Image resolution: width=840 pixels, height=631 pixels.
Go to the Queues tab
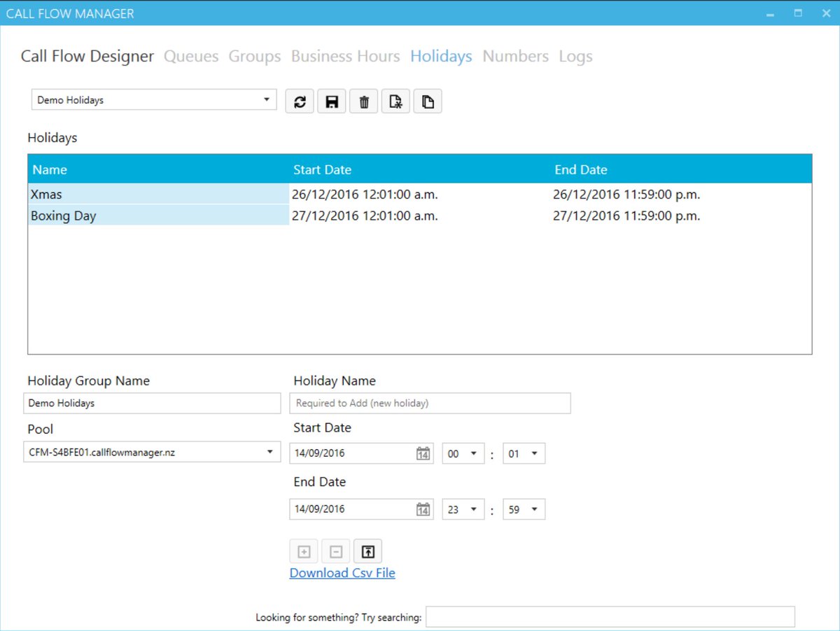191,57
